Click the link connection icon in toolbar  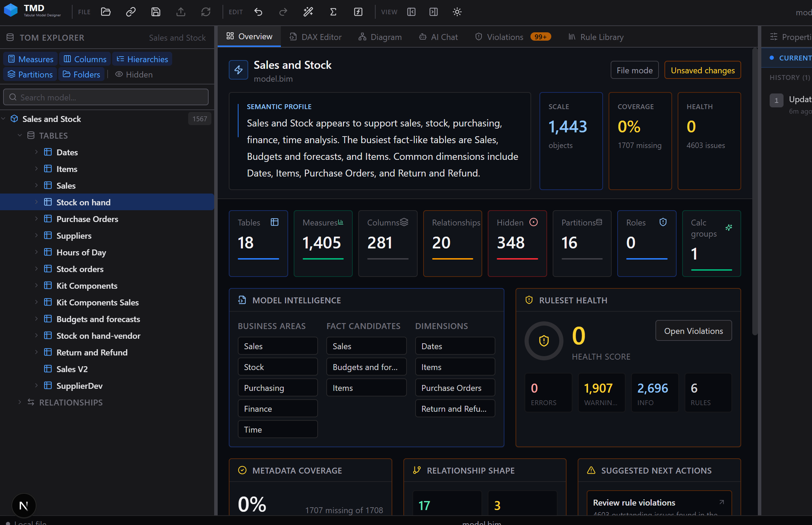coord(131,12)
